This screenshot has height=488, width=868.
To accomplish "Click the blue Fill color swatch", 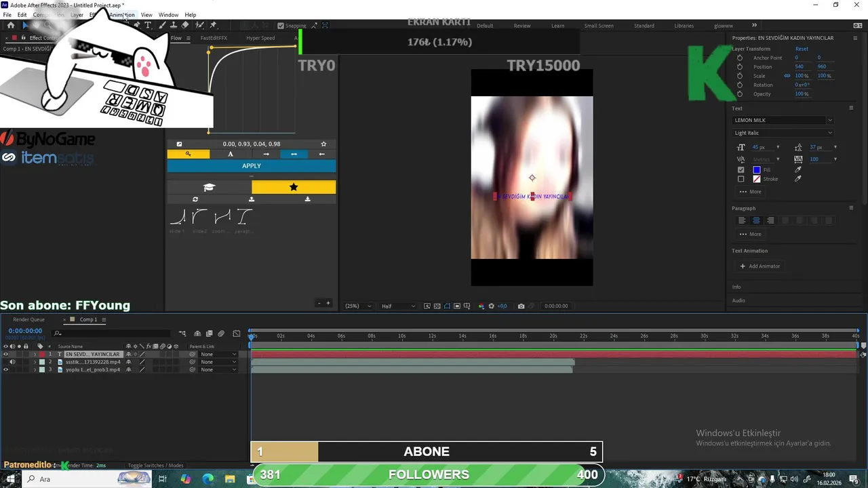I will [757, 169].
